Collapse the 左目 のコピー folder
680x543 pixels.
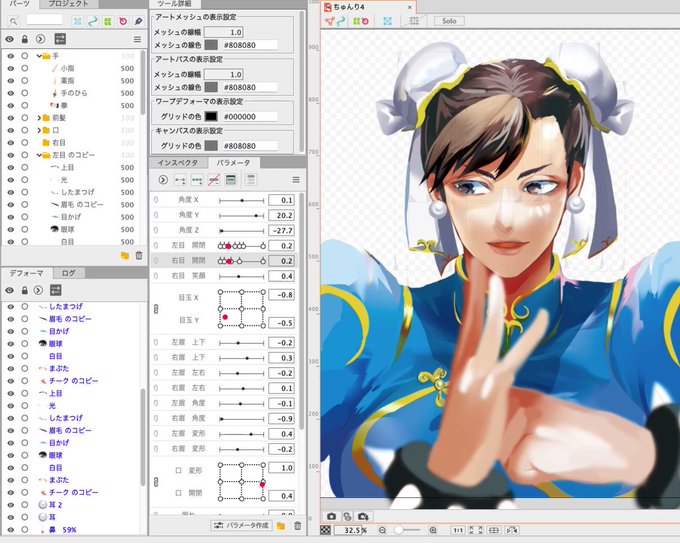pyautogui.click(x=39, y=155)
